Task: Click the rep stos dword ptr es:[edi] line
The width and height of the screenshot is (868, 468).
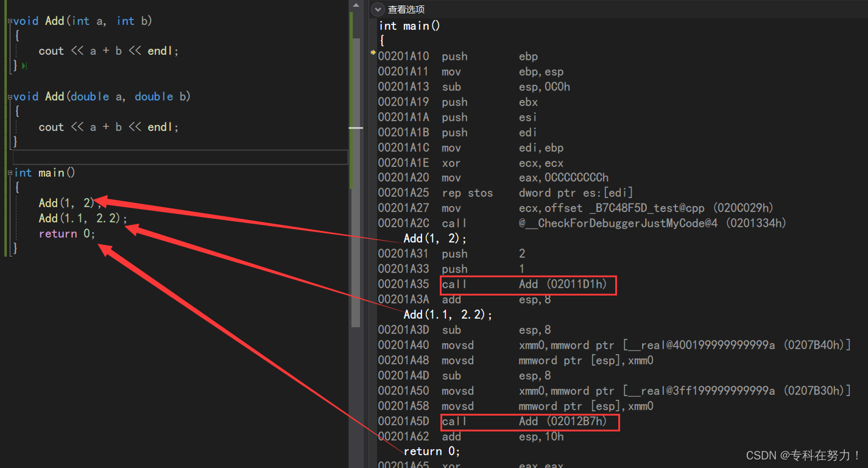Action: pyautogui.click(x=506, y=193)
